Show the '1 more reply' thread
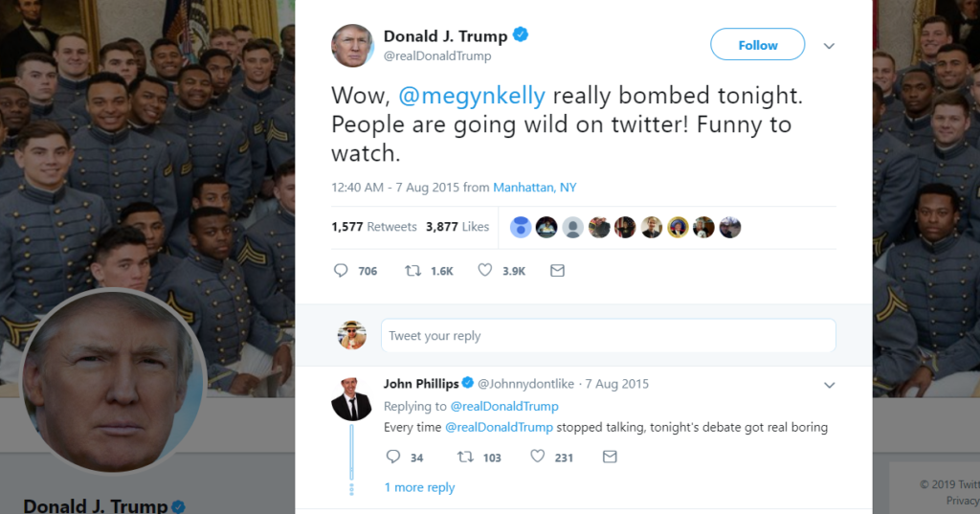 [419, 487]
